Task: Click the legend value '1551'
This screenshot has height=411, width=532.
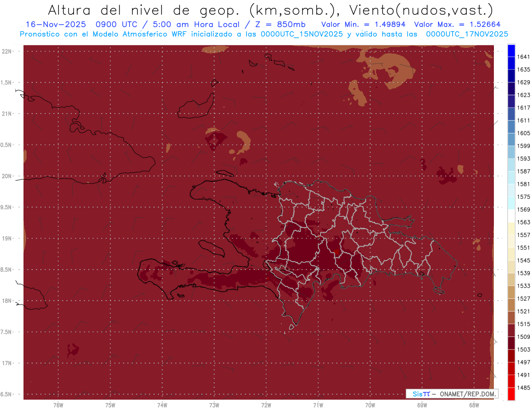Action: pyautogui.click(x=524, y=247)
